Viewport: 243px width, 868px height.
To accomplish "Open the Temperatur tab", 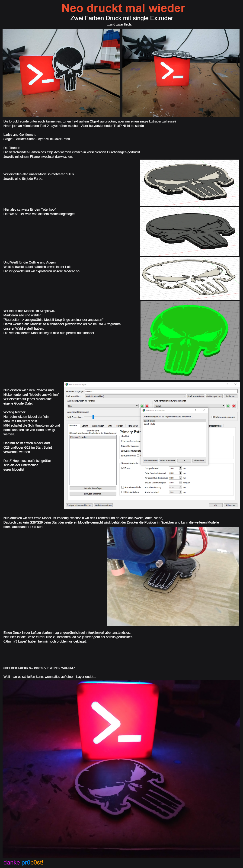I will pyautogui.click(x=132, y=426).
